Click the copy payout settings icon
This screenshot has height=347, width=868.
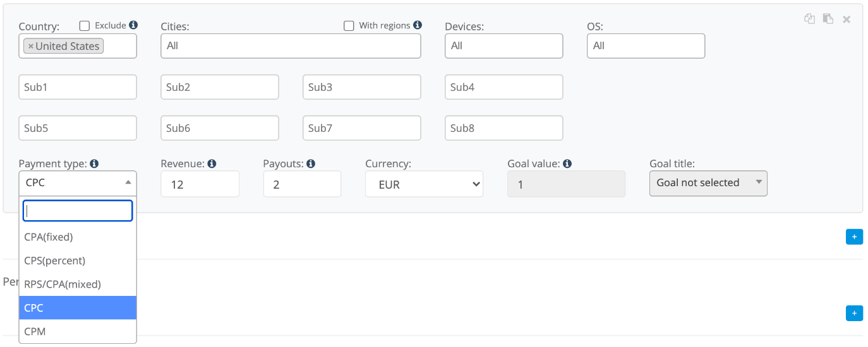tap(809, 19)
